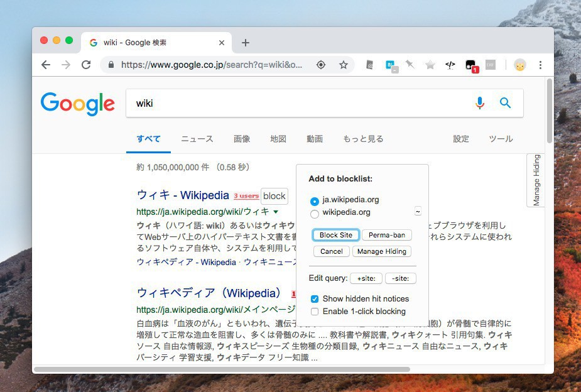Open the Chrome profile avatar
The image size is (581, 392).
pyautogui.click(x=520, y=65)
